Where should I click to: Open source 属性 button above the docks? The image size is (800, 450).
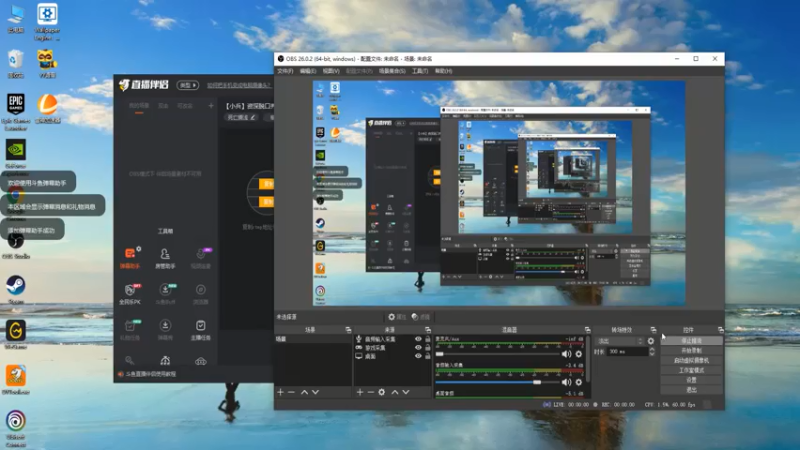396,317
